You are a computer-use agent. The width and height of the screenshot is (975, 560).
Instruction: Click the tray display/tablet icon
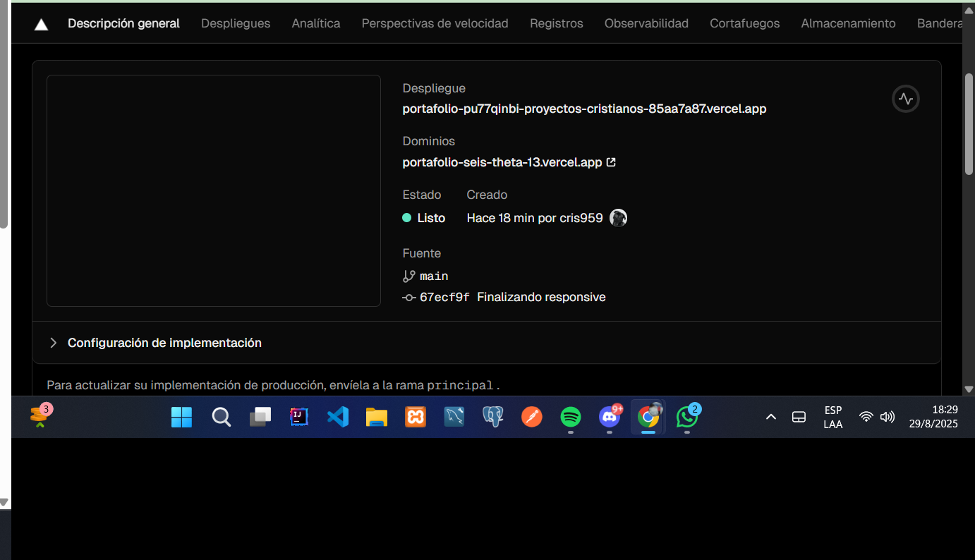(799, 417)
